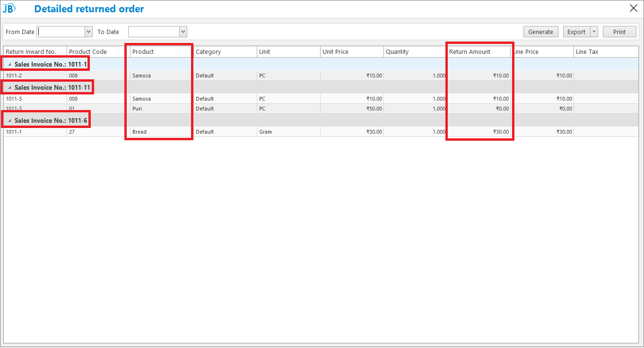Click the JB application logo icon
The height and width of the screenshot is (348, 644).
(x=9, y=8)
